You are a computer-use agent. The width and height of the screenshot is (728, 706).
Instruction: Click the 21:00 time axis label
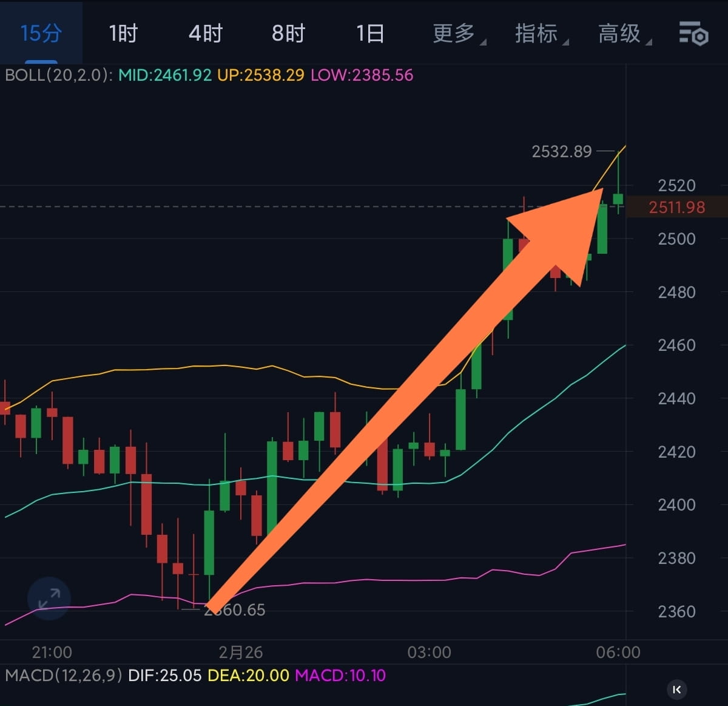[52, 652]
